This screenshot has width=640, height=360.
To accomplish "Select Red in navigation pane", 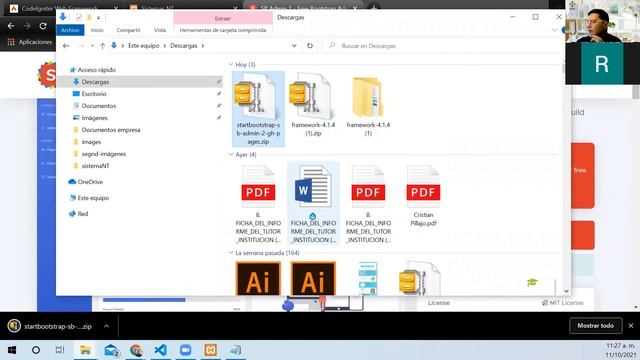I will (x=79, y=213).
